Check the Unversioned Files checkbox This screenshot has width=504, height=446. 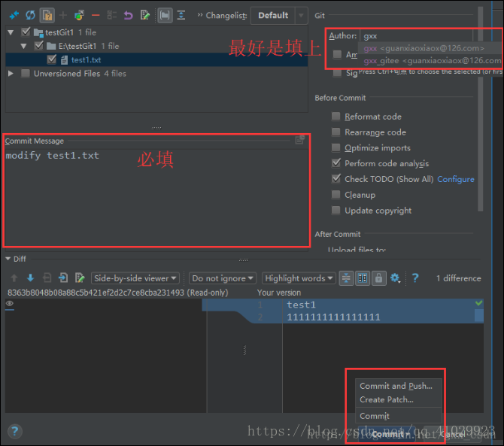point(26,73)
